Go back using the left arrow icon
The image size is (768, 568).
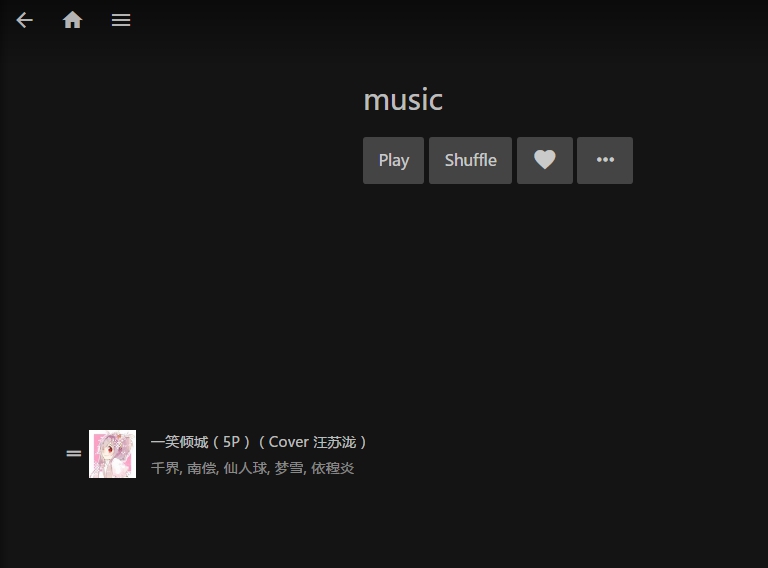tap(24, 20)
